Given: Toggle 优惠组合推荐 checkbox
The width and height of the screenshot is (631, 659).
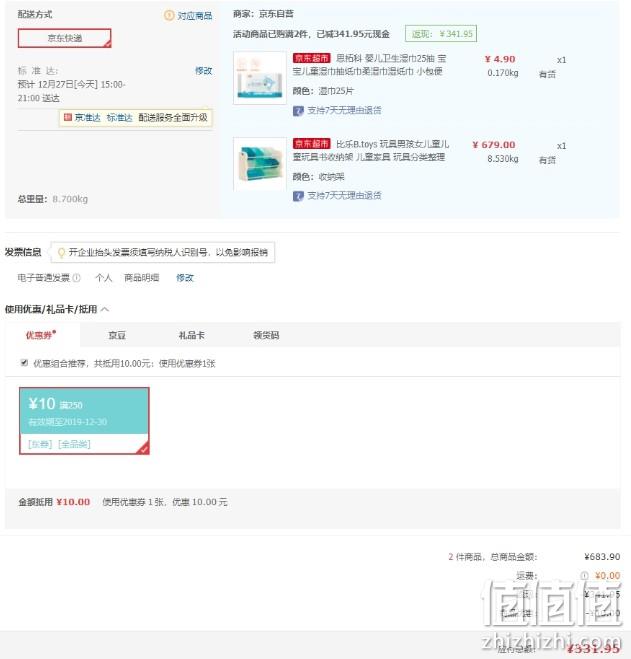Looking at the screenshot, I should coord(24,363).
